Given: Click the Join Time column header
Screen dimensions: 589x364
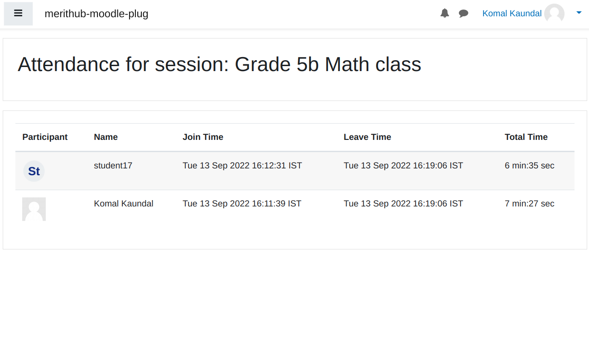Looking at the screenshot, I should [203, 137].
